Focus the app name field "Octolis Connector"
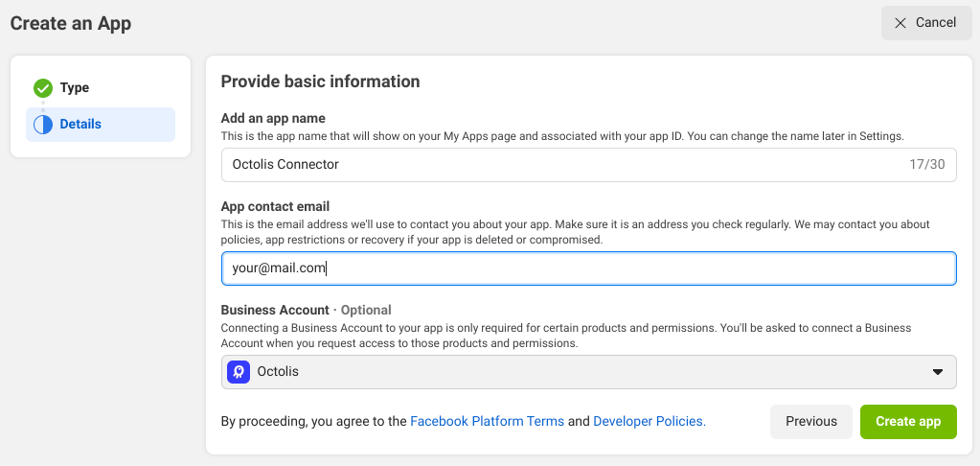 pos(589,165)
